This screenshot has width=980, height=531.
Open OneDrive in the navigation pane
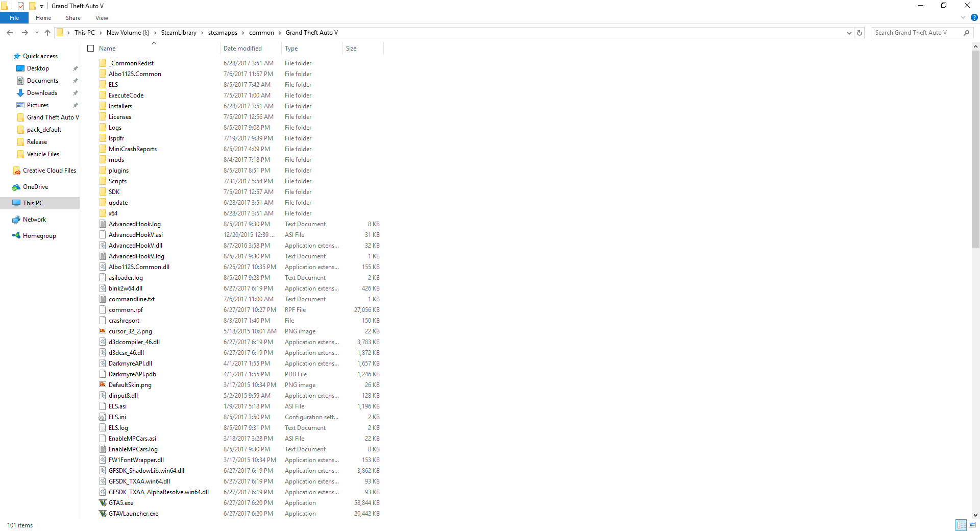pos(35,187)
